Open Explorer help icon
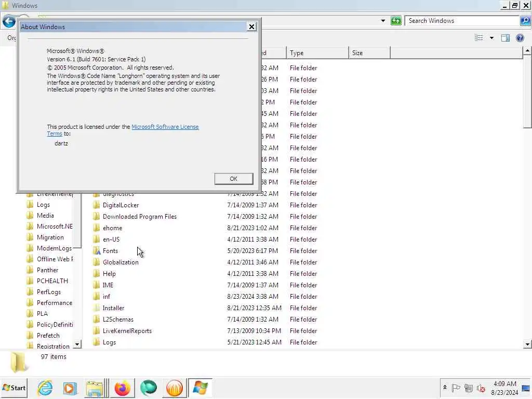This screenshot has width=532, height=399. click(x=520, y=38)
